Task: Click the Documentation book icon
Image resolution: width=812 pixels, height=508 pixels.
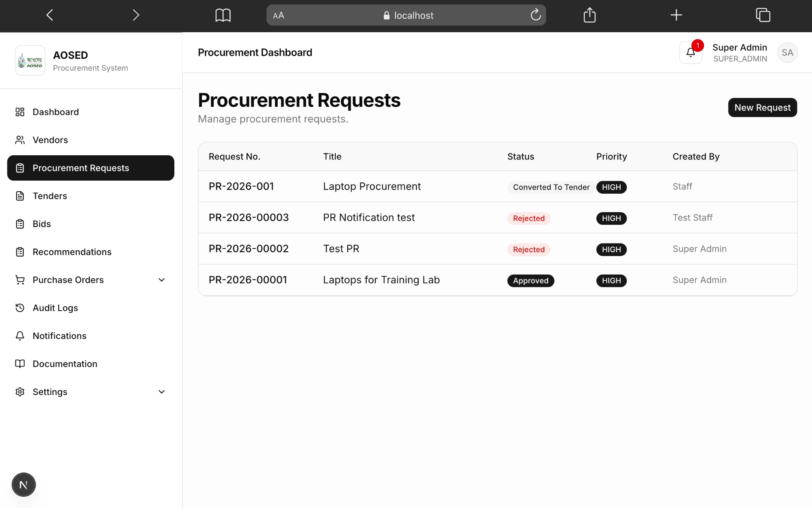Action: click(x=20, y=364)
